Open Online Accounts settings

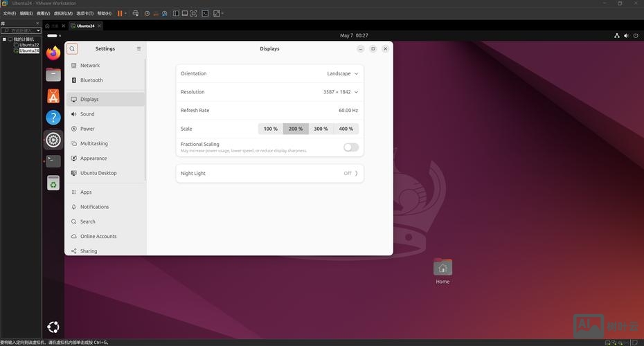(x=105, y=237)
